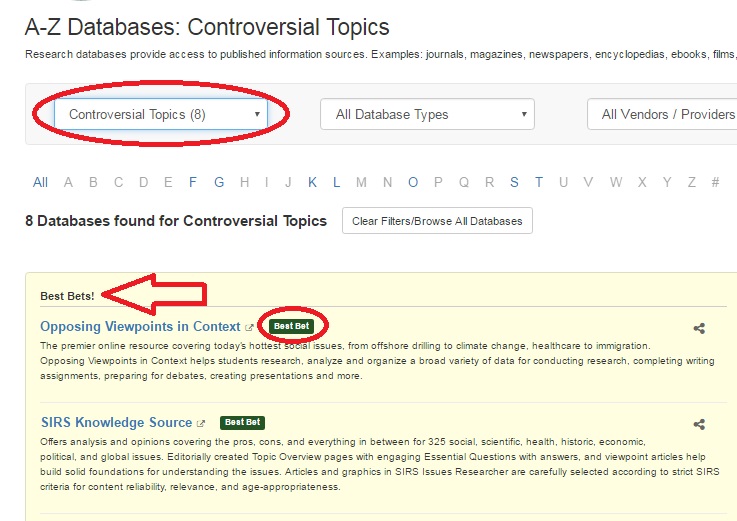Click the Best Bets! section heading

click(67, 296)
